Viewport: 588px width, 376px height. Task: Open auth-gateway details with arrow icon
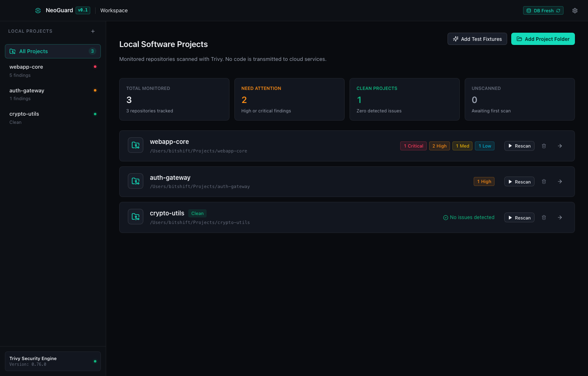pyautogui.click(x=560, y=182)
